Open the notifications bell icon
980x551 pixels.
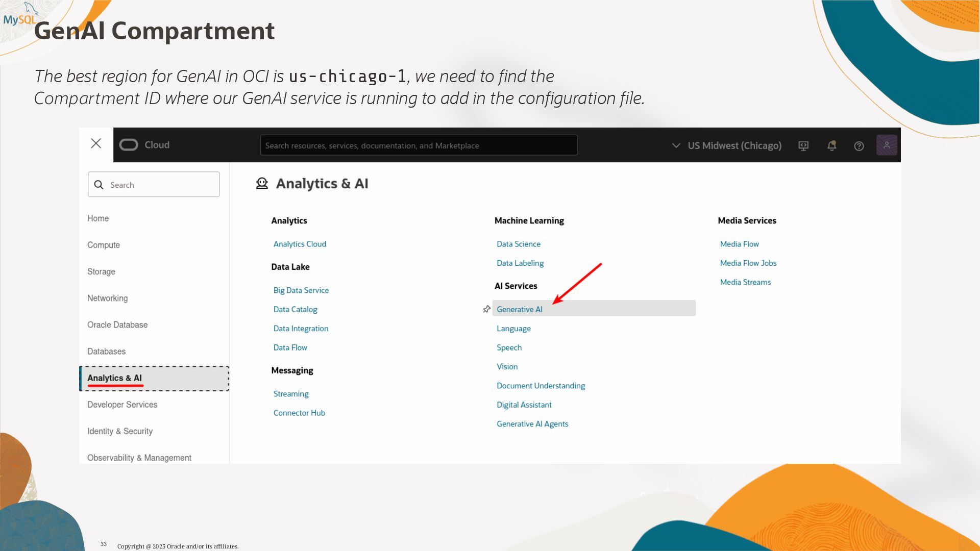[x=831, y=146]
